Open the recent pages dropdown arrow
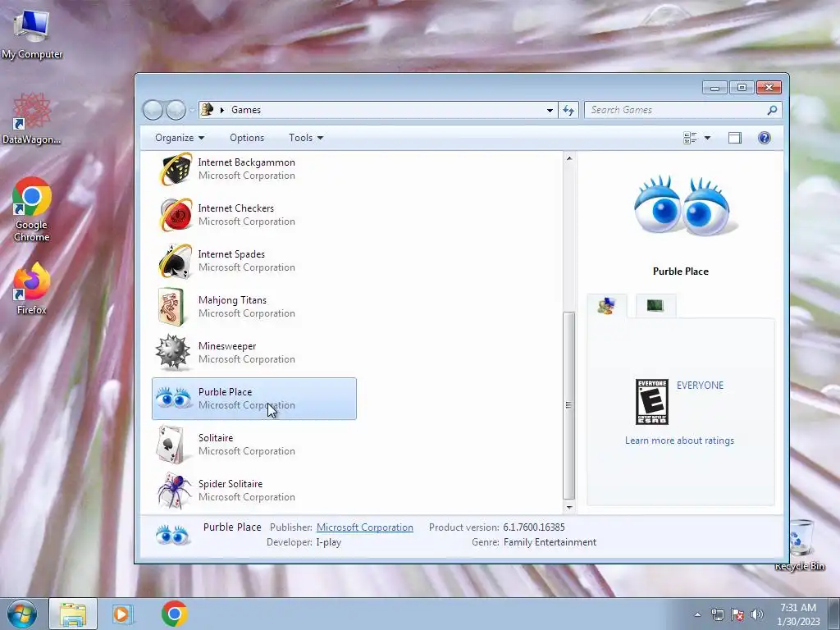840x630 pixels. coord(191,110)
